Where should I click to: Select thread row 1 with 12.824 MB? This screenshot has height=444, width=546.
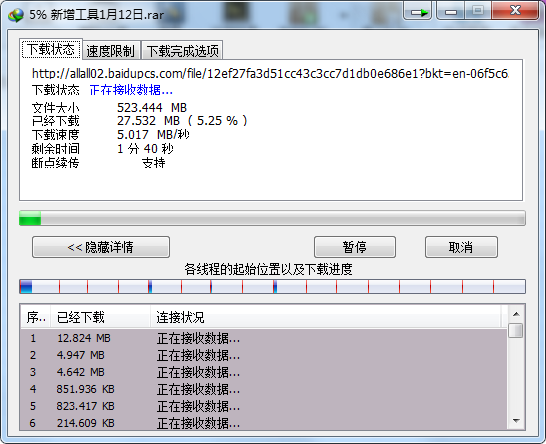tap(264, 338)
